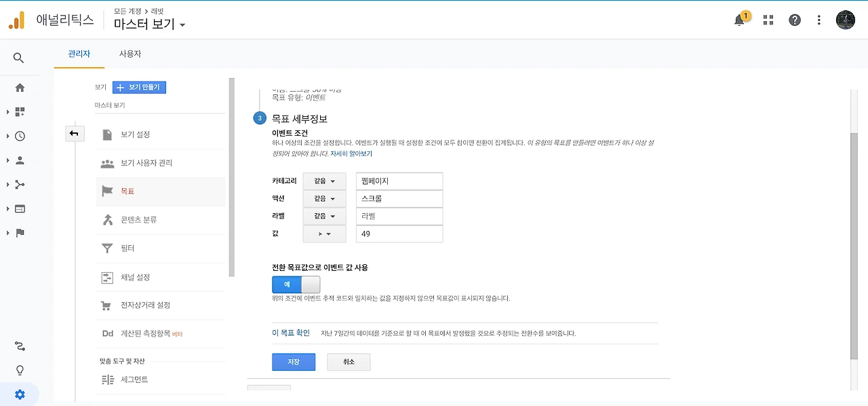The height and width of the screenshot is (406, 868).
Task: Click the 보기 사용자 관리 people icon
Action: [x=107, y=163]
